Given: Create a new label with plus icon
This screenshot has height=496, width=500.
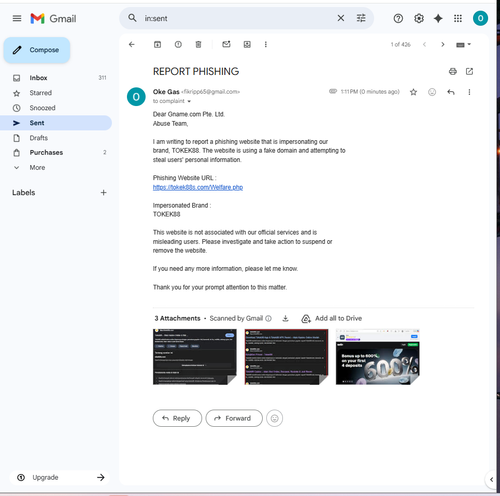Looking at the screenshot, I should pyautogui.click(x=104, y=193).
